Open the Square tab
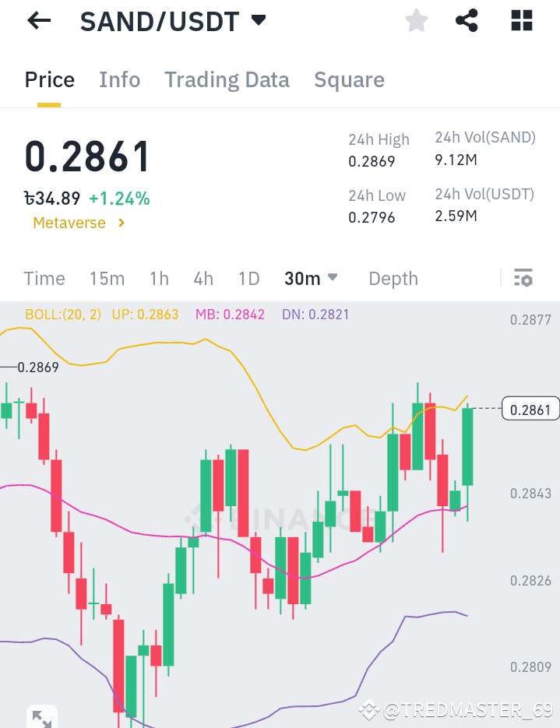560x728 pixels. (x=349, y=79)
